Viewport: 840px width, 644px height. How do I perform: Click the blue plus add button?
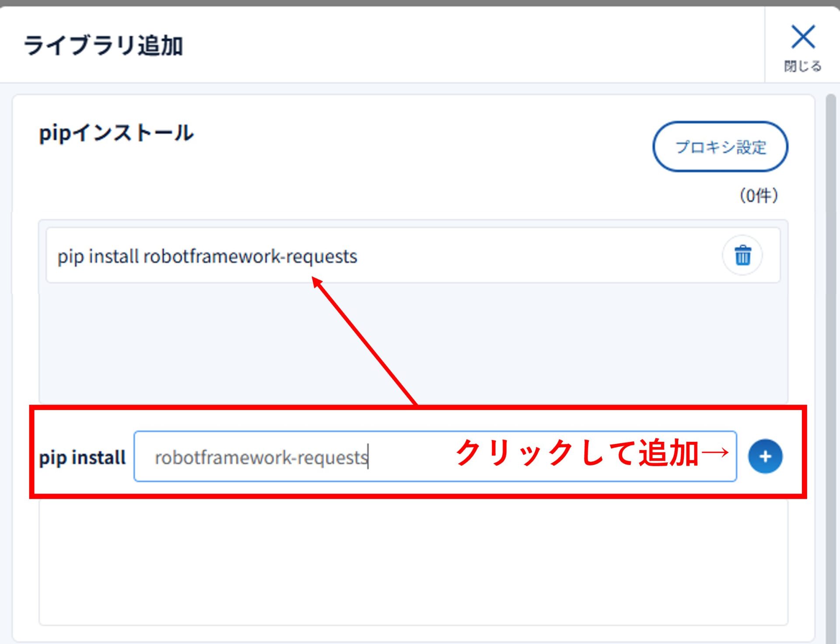[x=765, y=456]
